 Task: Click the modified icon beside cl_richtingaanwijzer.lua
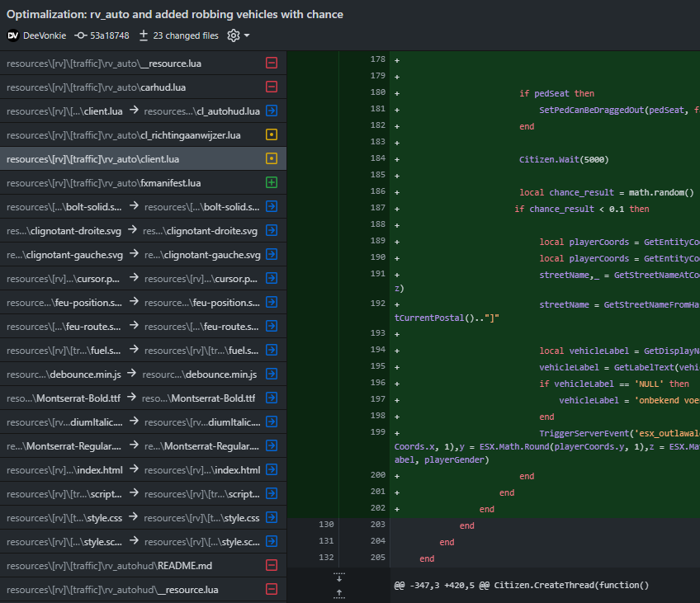[x=271, y=134]
